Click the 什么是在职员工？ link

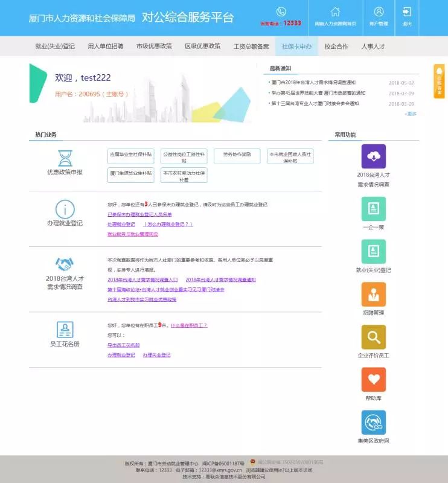coord(189,325)
